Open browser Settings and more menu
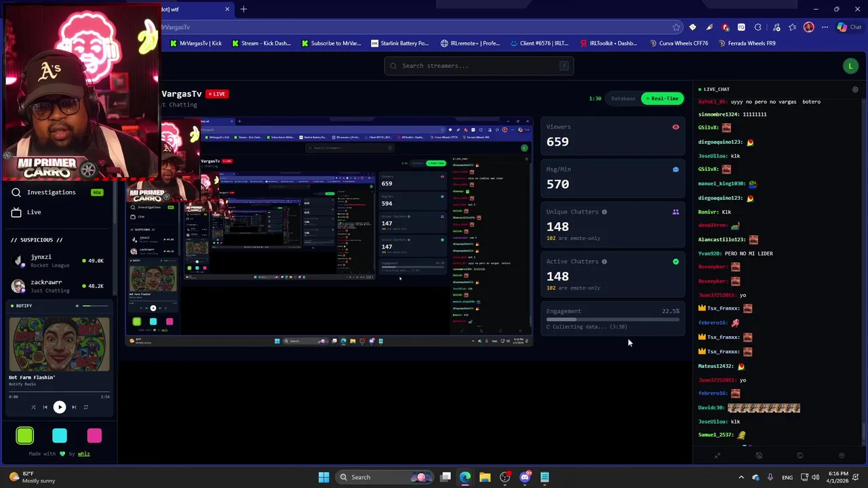Screen dimensions: 868x488 [825, 27]
